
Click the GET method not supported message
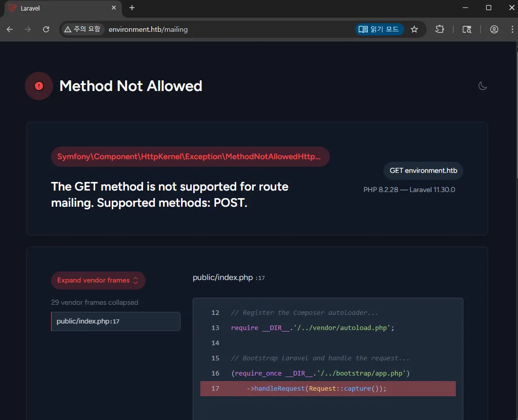(170, 195)
